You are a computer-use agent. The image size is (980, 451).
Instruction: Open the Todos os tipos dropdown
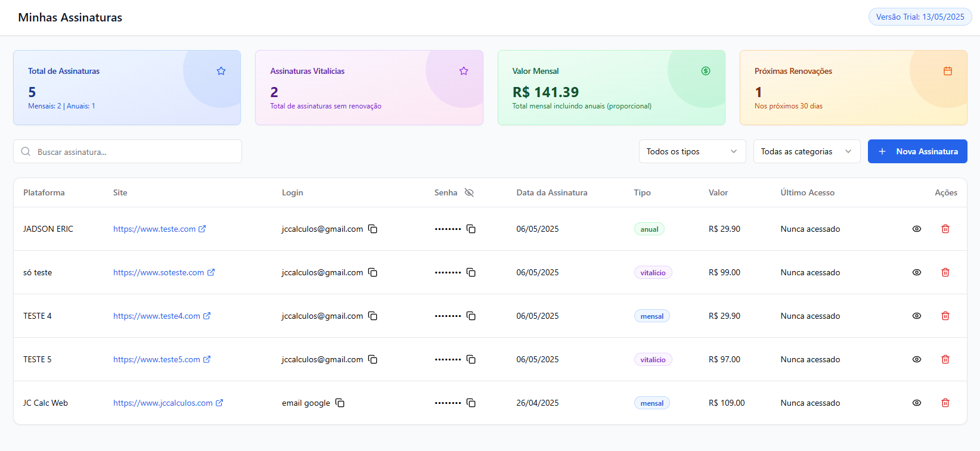pos(692,151)
